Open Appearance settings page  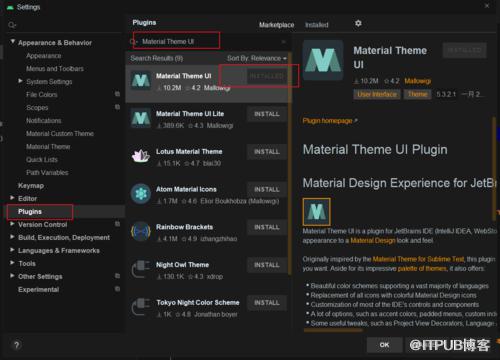tap(44, 56)
